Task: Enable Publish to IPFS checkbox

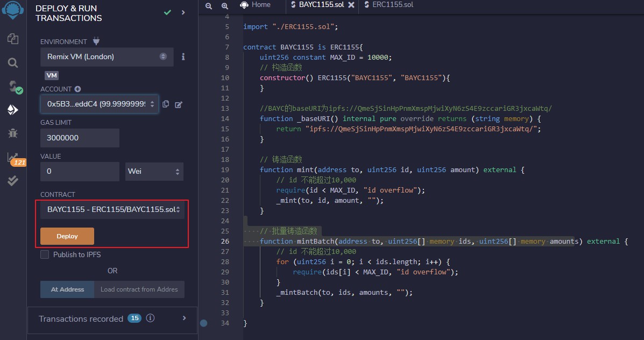Action: [45, 254]
